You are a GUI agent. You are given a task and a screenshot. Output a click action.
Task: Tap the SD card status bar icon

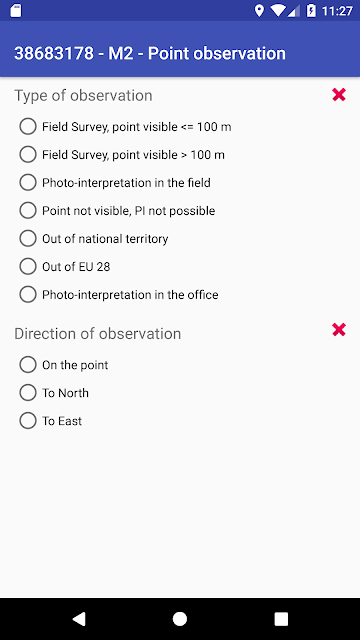point(16,11)
